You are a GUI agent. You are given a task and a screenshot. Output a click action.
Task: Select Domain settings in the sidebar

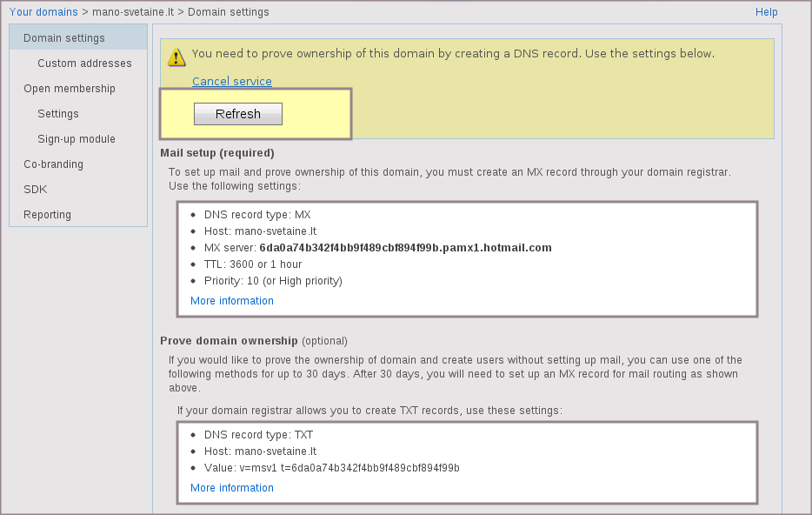[64, 38]
